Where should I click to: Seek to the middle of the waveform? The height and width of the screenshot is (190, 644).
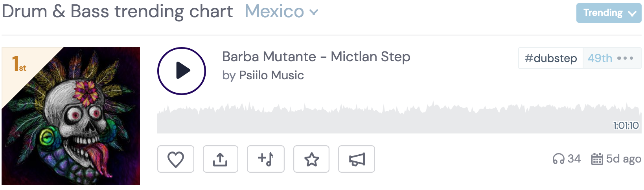[399, 120]
